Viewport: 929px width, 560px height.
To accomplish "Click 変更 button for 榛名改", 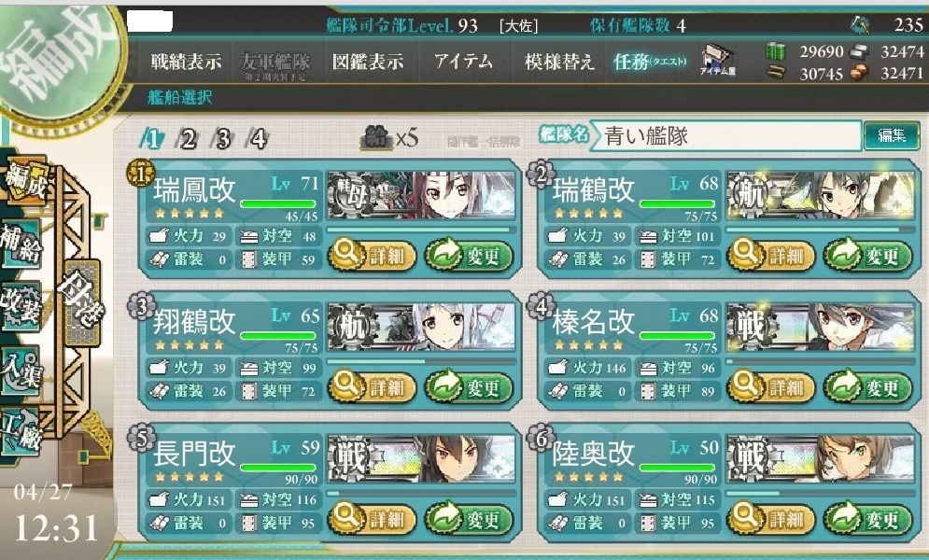I will pyautogui.click(x=868, y=387).
